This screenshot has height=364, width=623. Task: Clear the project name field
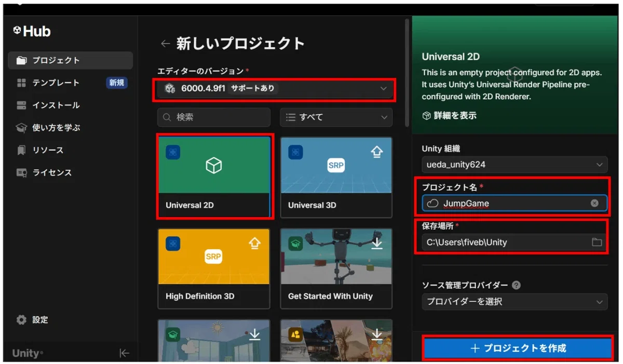click(x=595, y=203)
